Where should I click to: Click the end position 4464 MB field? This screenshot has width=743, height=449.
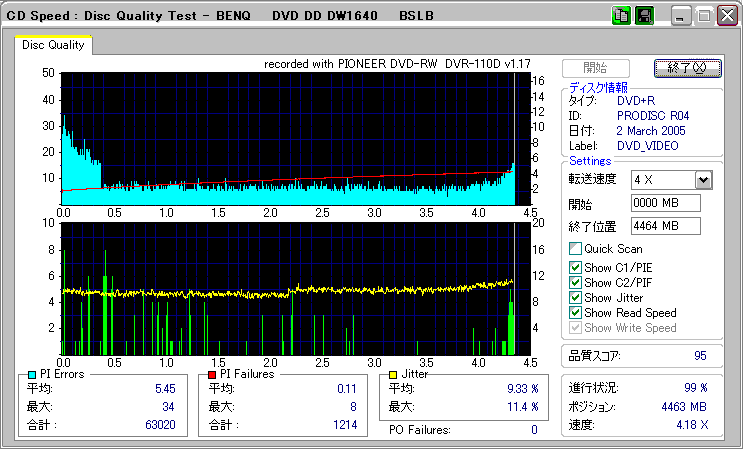666,225
